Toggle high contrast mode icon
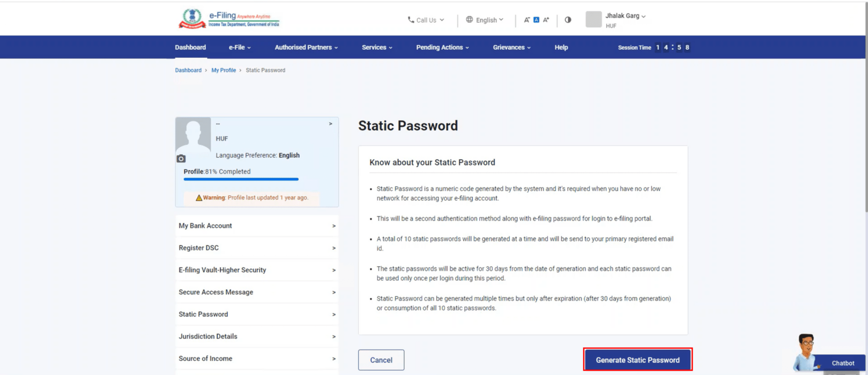Screen dimensions: 868x375 click(x=568, y=20)
